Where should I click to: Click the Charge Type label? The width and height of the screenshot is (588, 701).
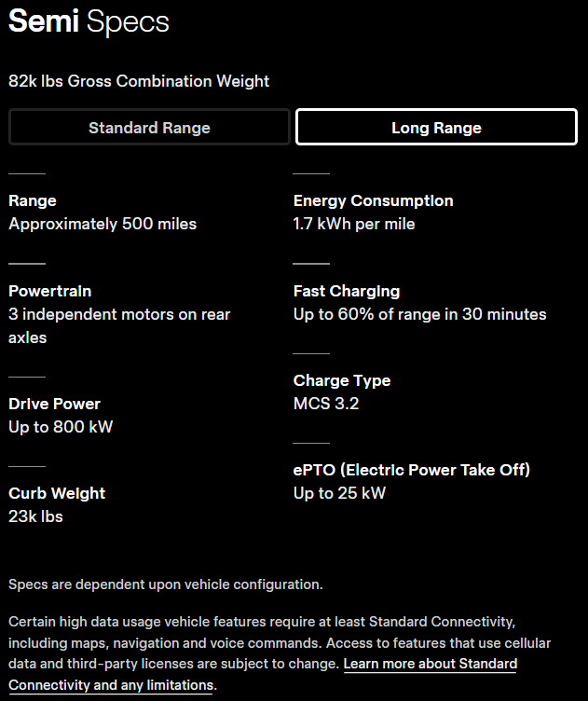(x=342, y=380)
